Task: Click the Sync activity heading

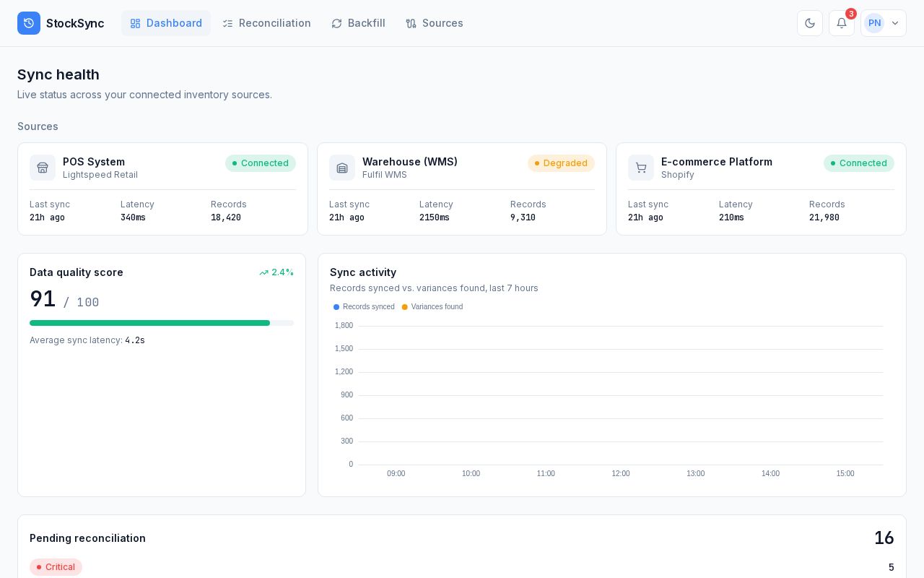Action: (363, 272)
